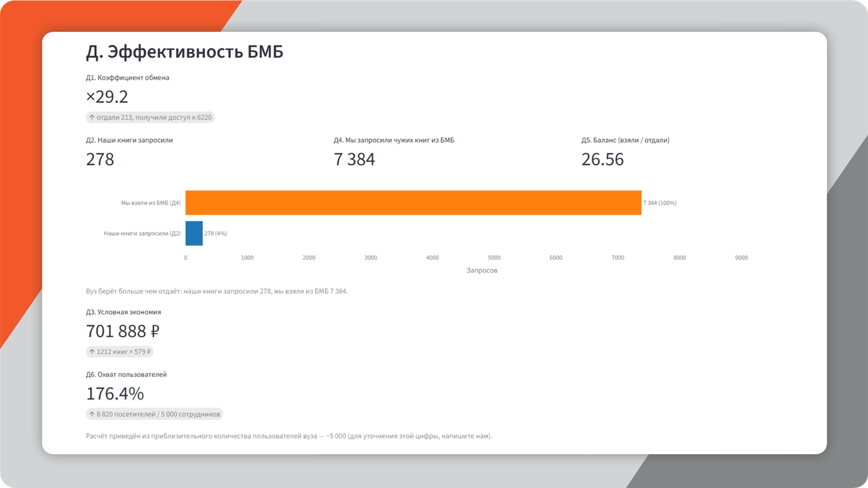Click the 'Д. Эффективность БМБ' heading

tap(184, 52)
